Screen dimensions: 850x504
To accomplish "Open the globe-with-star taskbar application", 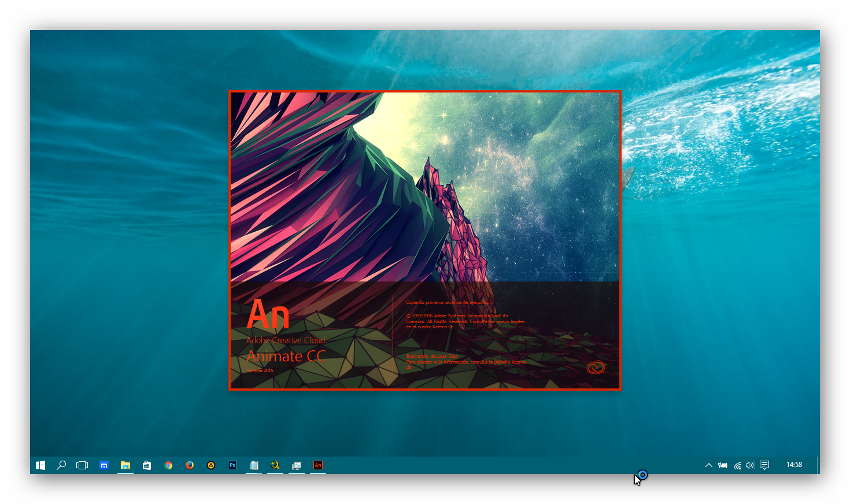I will (275, 465).
